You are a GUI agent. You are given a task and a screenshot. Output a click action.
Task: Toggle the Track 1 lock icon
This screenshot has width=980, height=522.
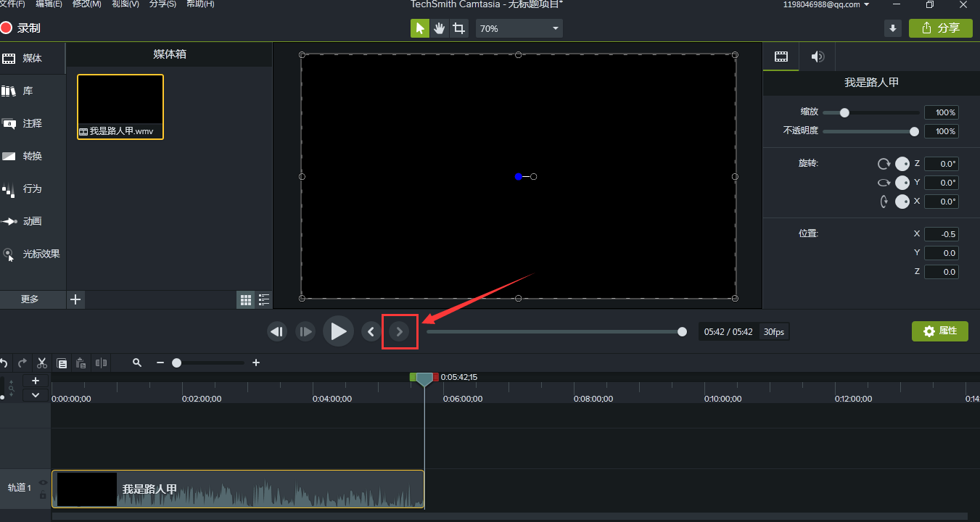(43, 495)
